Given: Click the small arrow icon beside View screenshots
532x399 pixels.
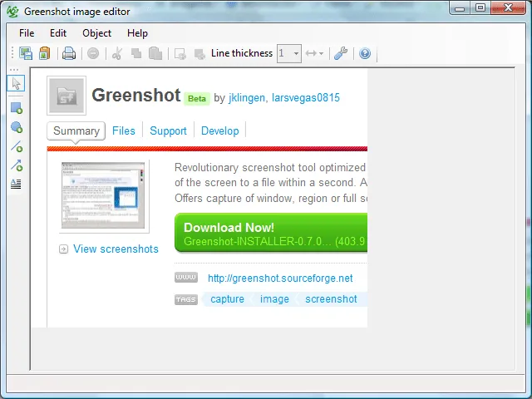Looking at the screenshot, I should [63, 249].
